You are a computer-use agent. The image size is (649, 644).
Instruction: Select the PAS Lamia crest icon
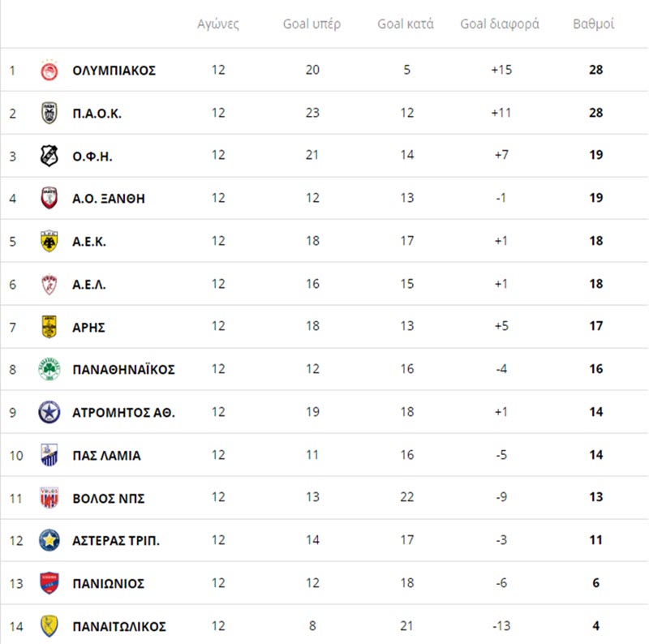tap(49, 455)
